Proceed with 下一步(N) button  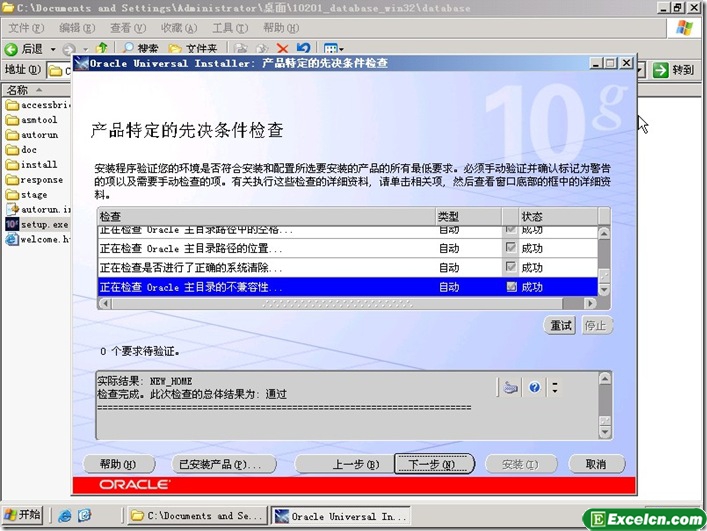coord(434,464)
